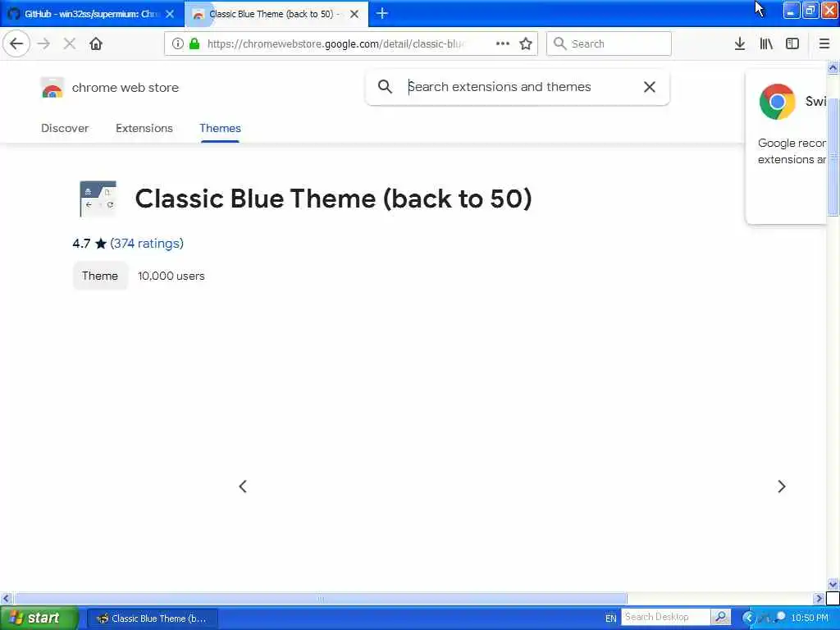Open the library bookshelf icon

pos(766,43)
